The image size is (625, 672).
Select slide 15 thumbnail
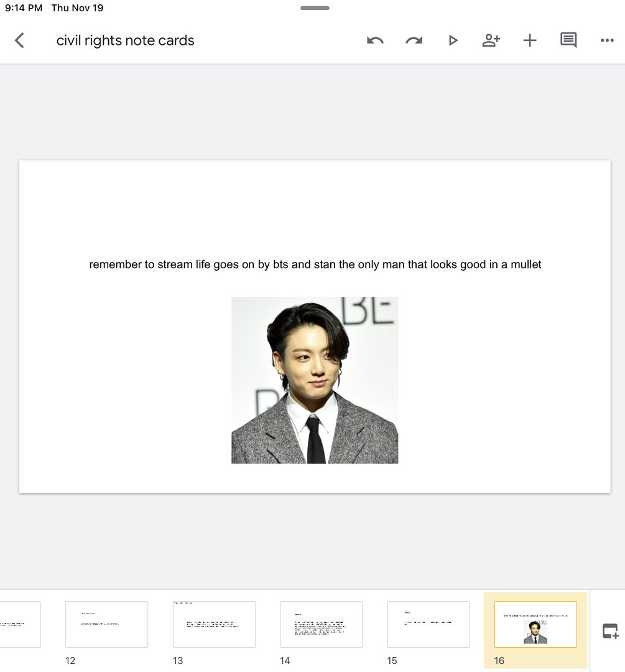[x=428, y=624]
